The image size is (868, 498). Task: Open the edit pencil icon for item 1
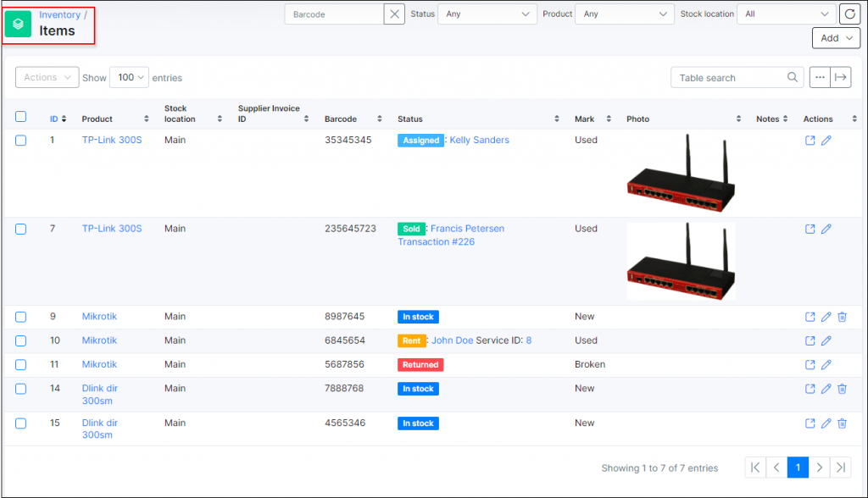click(826, 140)
